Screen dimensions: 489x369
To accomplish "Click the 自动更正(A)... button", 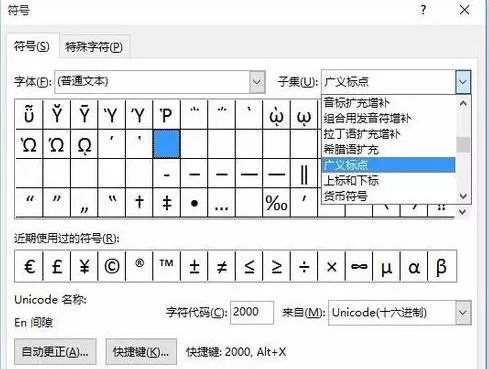I will click(x=55, y=352).
